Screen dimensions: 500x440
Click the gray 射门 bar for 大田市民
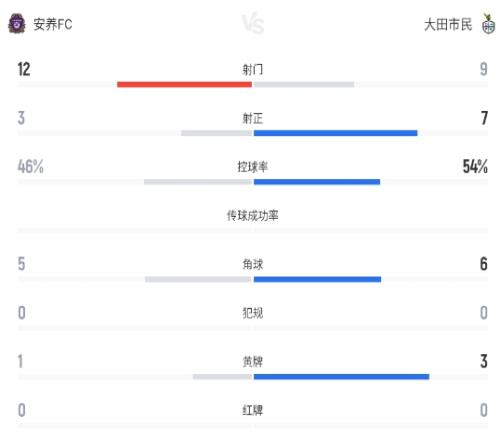(304, 84)
